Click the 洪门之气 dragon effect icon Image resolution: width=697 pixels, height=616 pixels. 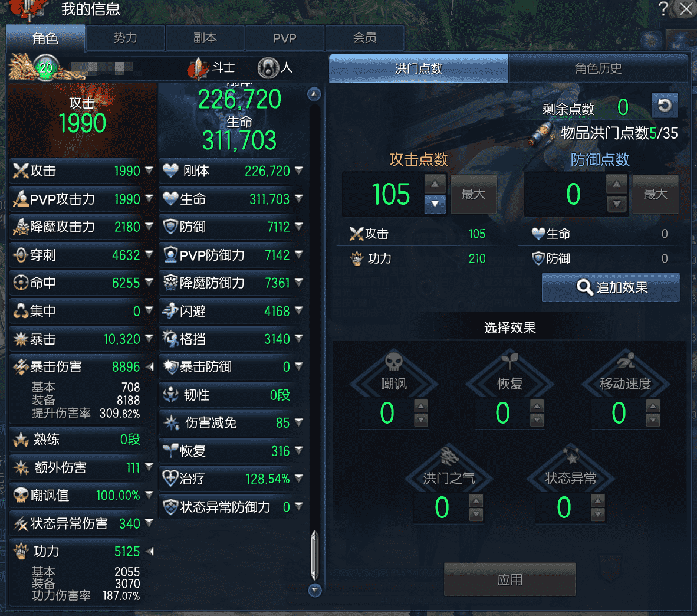coord(449,456)
